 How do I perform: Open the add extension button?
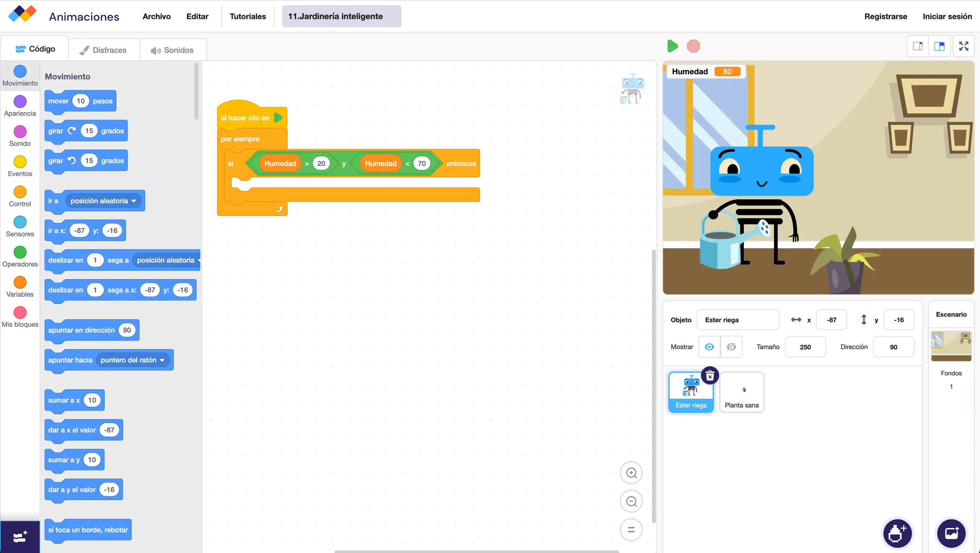[20, 537]
